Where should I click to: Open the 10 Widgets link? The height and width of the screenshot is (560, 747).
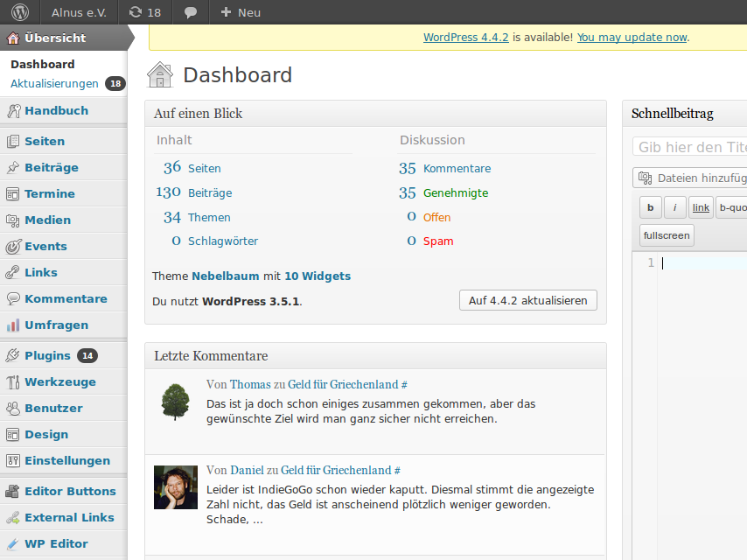pos(318,276)
